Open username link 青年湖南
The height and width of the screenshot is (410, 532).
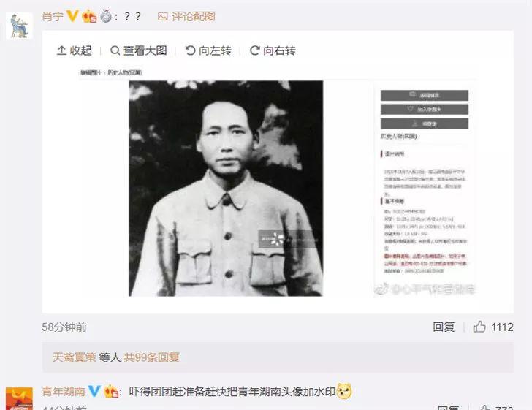[64, 391]
